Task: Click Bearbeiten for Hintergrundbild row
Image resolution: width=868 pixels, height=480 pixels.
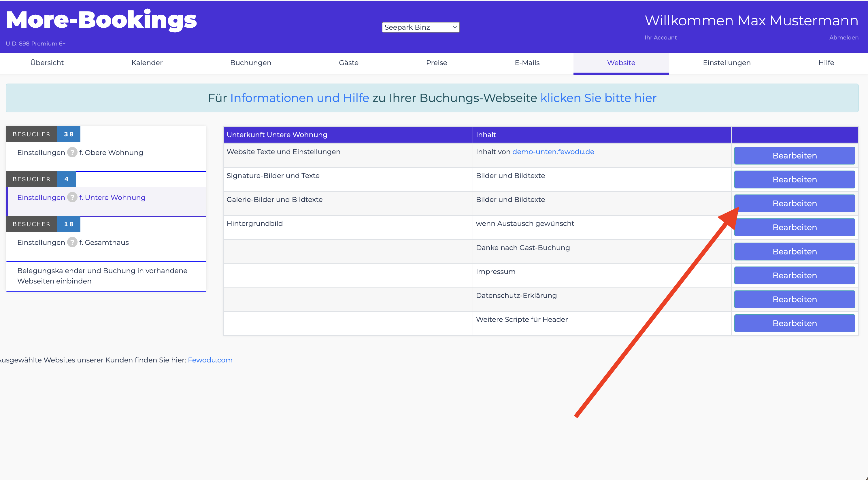Action: (795, 227)
